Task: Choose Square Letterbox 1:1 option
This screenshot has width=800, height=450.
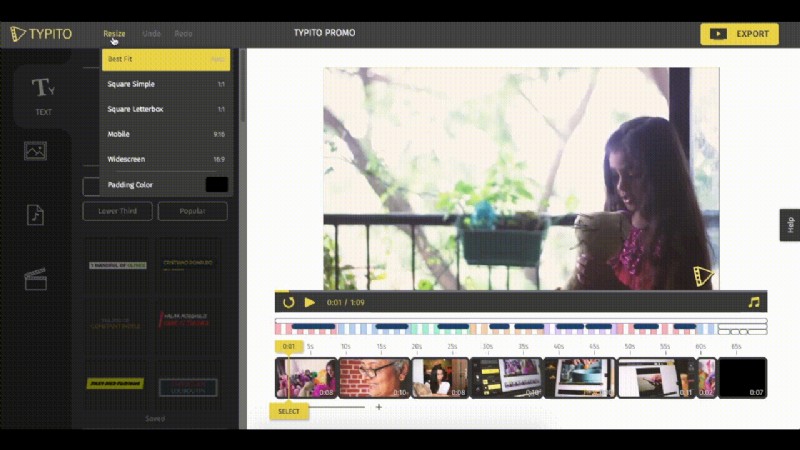Action: 166,109
